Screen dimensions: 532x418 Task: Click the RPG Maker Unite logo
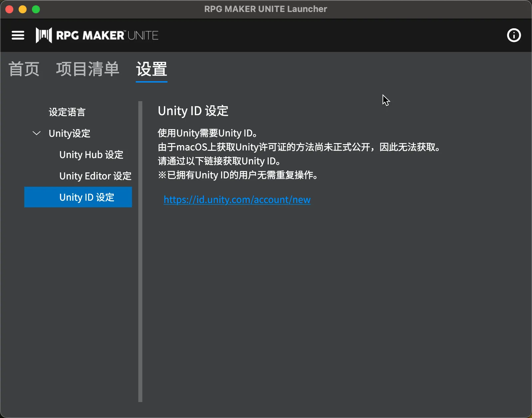97,35
